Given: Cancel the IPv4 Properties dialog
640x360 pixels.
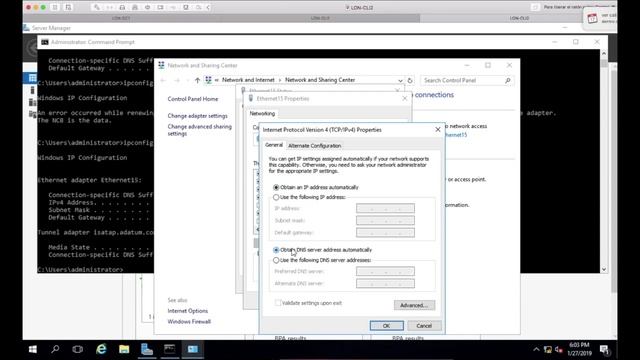Looking at the screenshot, I should tap(424, 326).
